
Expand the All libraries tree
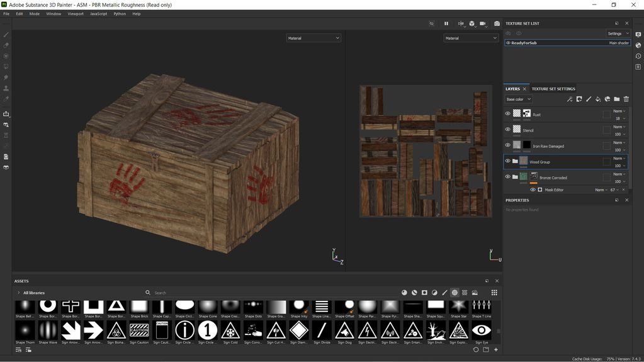point(19,293)
